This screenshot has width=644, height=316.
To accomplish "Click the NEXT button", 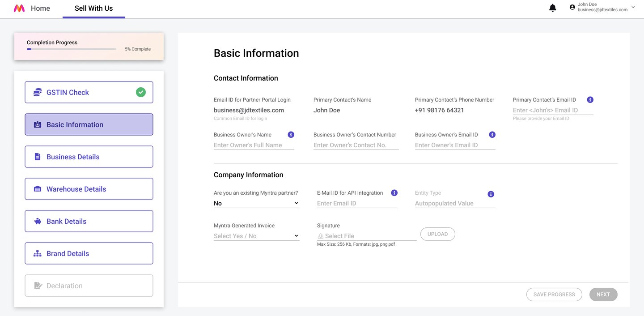I will pyautogui.click(x=603, y=295).
